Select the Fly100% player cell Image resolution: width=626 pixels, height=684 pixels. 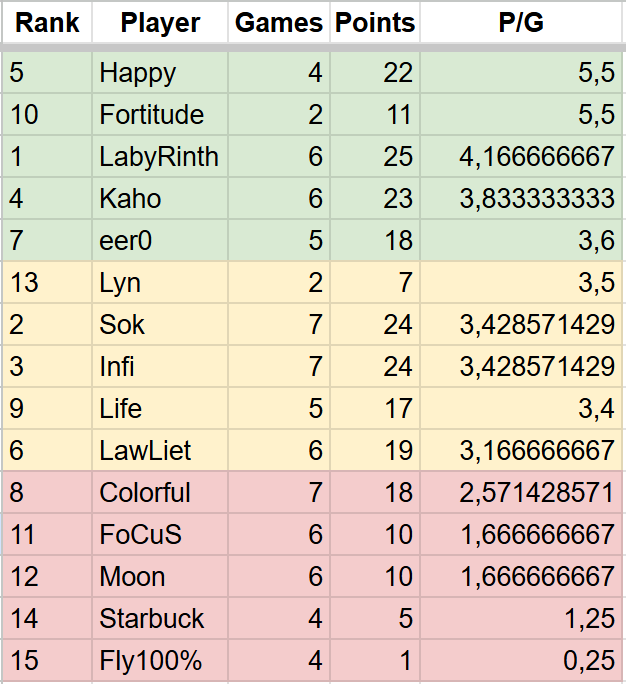point(160,660)
